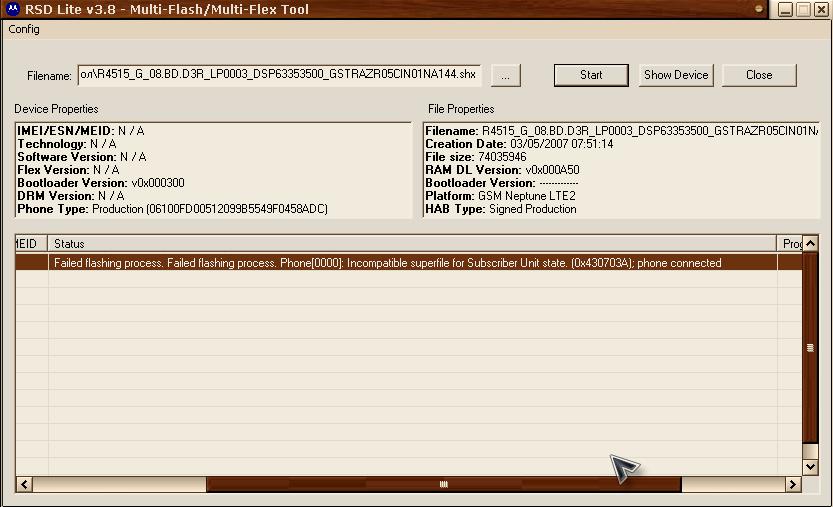Open the file browse ellipsis button

pos(506,75)
